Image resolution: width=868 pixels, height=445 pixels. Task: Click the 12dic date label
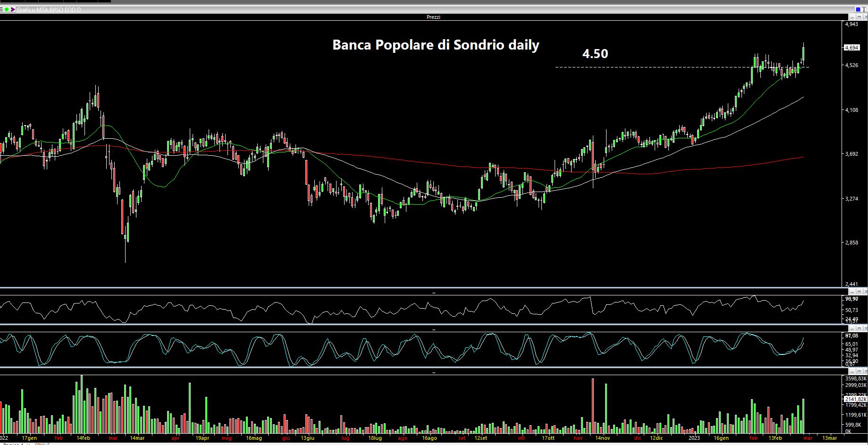[656, 438]
